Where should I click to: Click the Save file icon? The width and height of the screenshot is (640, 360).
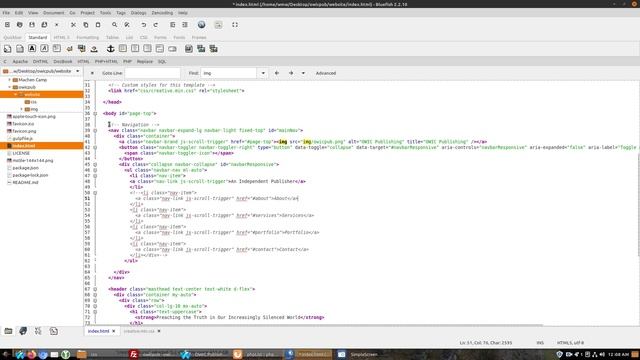coord(32,25)
